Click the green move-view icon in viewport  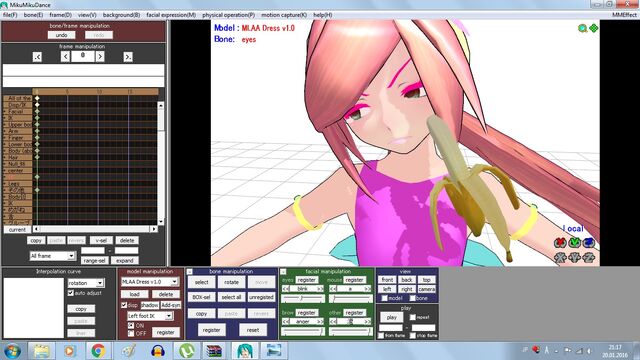click(593, 28)
